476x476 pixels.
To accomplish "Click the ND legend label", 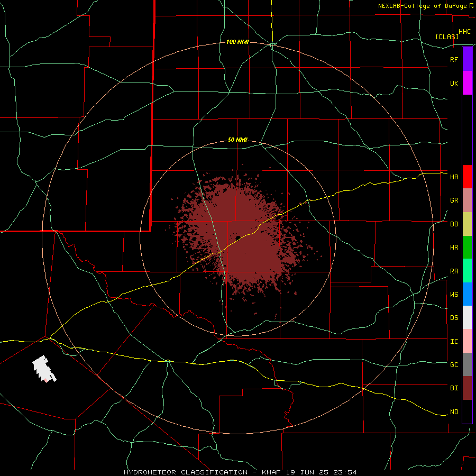I will point(454,412).
